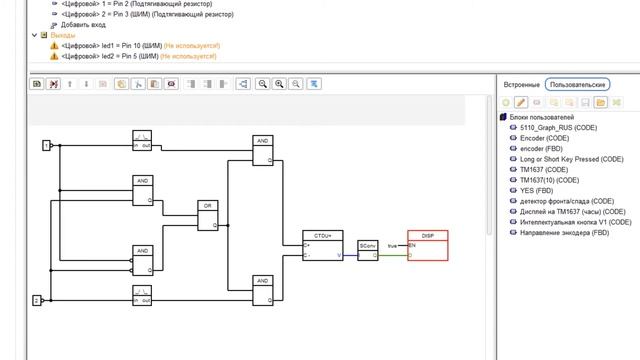The height and width of the screenshot is (360, 640).
Task: Click warning icon beside led2 output
Action: pyautogui.click(x=54, y=56)
